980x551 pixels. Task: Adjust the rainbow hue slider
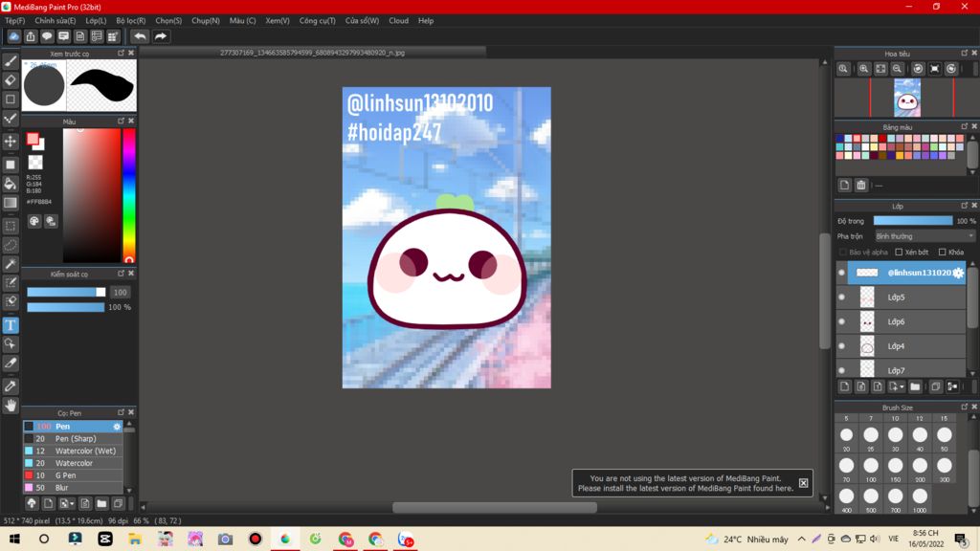[x=129, y=195]
